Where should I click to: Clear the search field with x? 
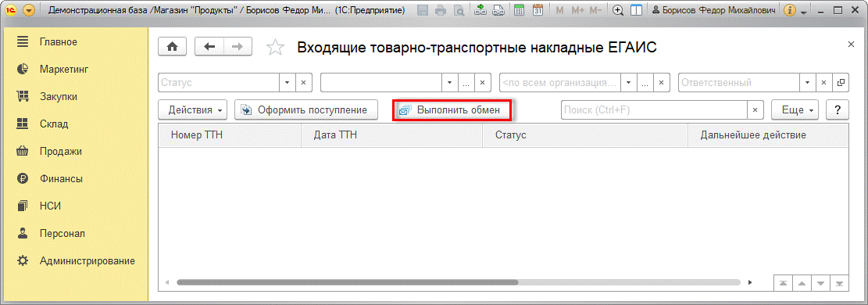755,109
